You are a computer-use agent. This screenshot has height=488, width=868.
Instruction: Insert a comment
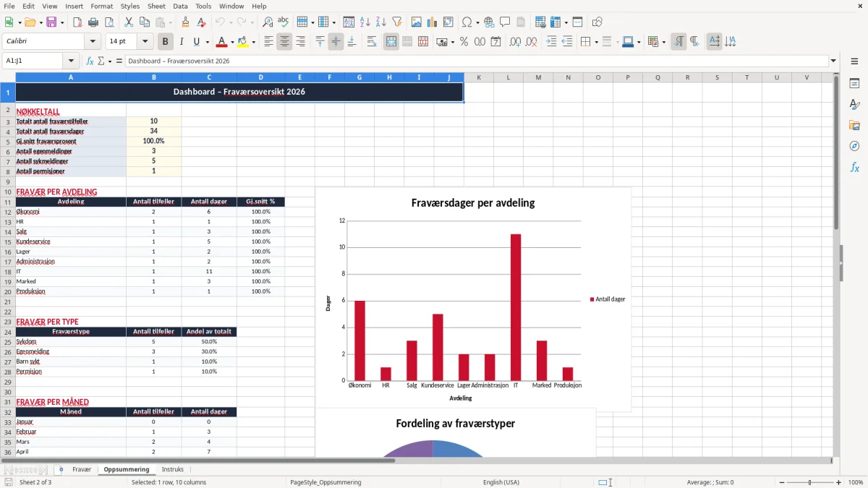click(x=505, y=22)
